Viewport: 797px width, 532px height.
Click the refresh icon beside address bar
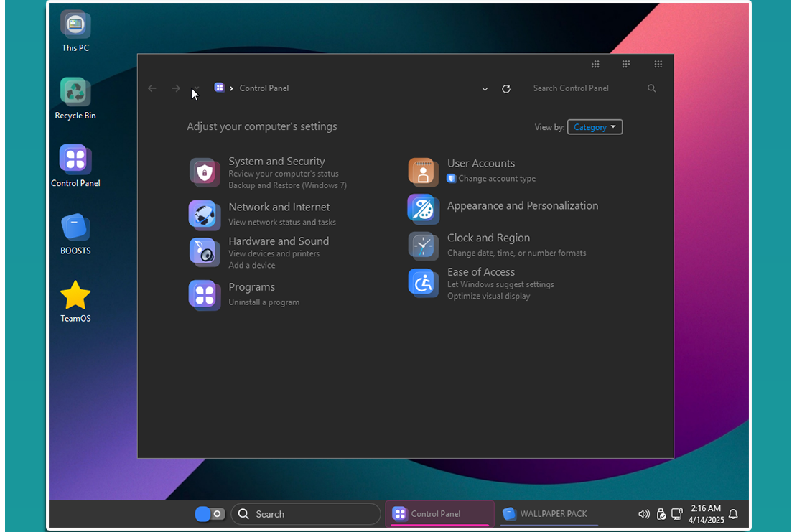click(506, 89)
